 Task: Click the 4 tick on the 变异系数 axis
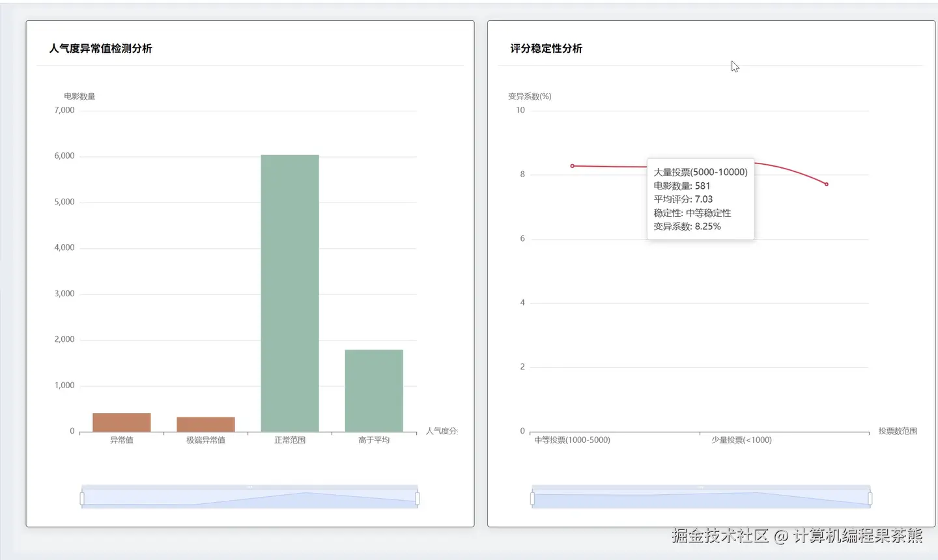point(522,303)
